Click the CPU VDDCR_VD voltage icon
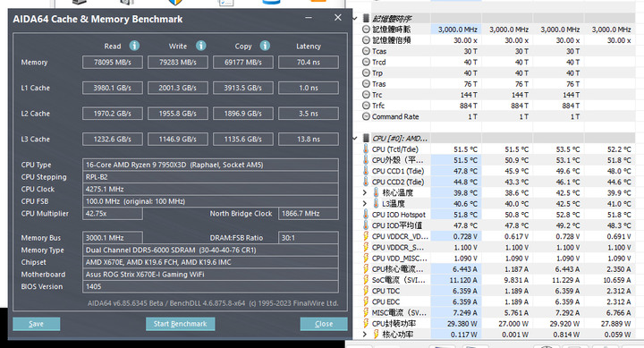The width and height of the screenshot is (644, 348). click(366, 236)
